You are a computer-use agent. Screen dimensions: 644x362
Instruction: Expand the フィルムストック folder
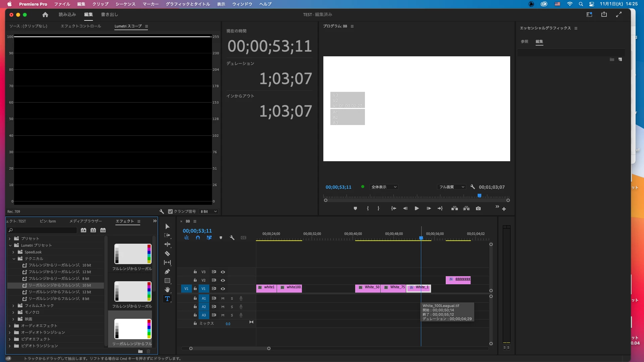13,306
